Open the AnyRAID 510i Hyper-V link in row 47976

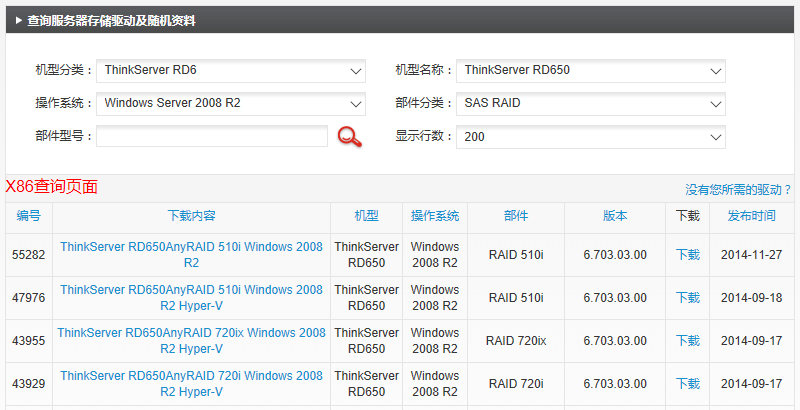(x=191, y=297)
